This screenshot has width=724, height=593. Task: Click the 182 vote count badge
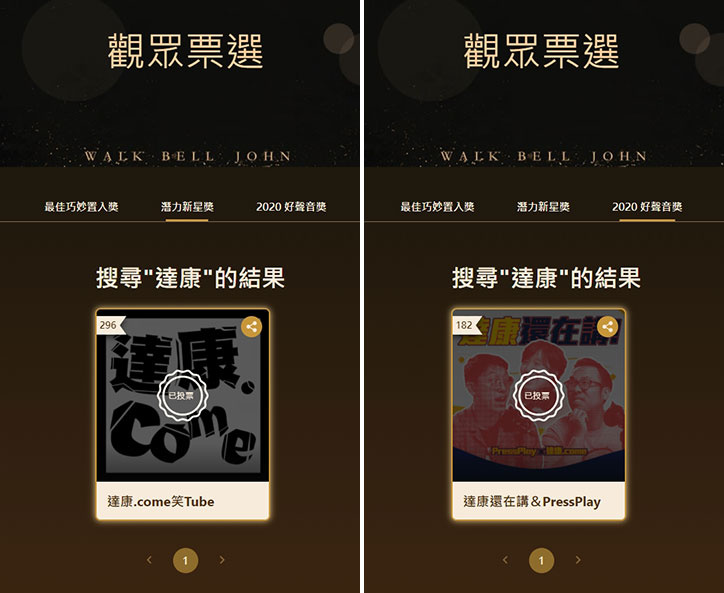[x=467, y=325]
